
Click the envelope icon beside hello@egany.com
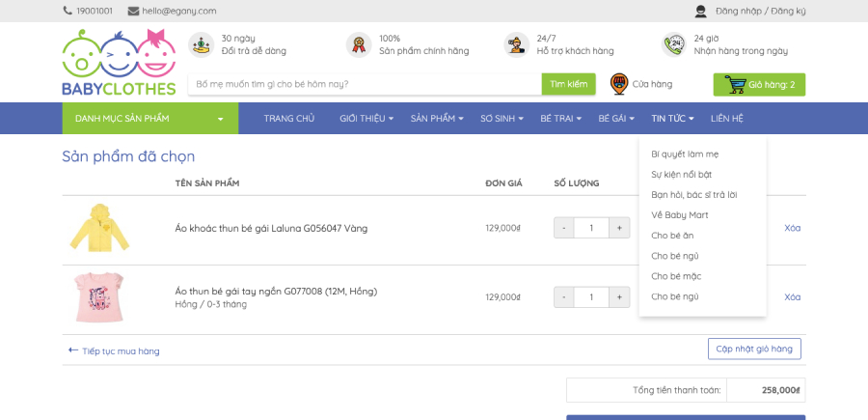pyautogui.click(x=133, y=11)
